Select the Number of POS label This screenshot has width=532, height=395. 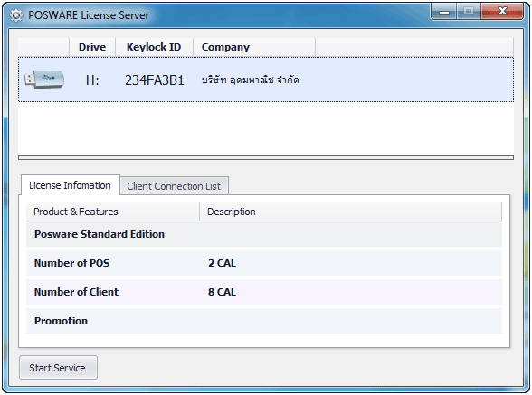click(72, 263)
